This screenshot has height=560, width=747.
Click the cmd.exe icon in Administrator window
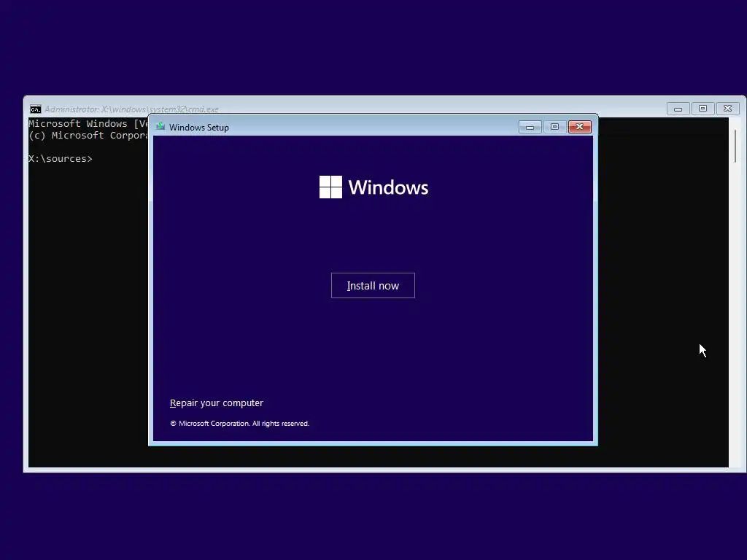[x=35, y=109]
